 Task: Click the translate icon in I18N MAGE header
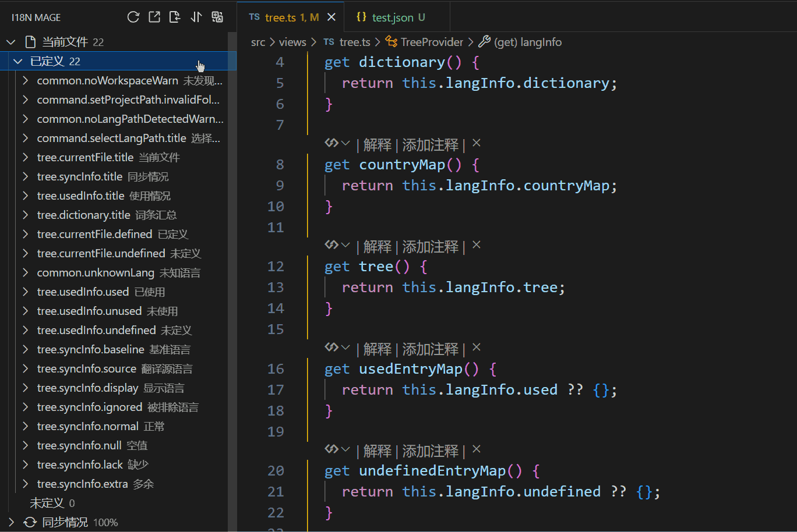(217, 17)
